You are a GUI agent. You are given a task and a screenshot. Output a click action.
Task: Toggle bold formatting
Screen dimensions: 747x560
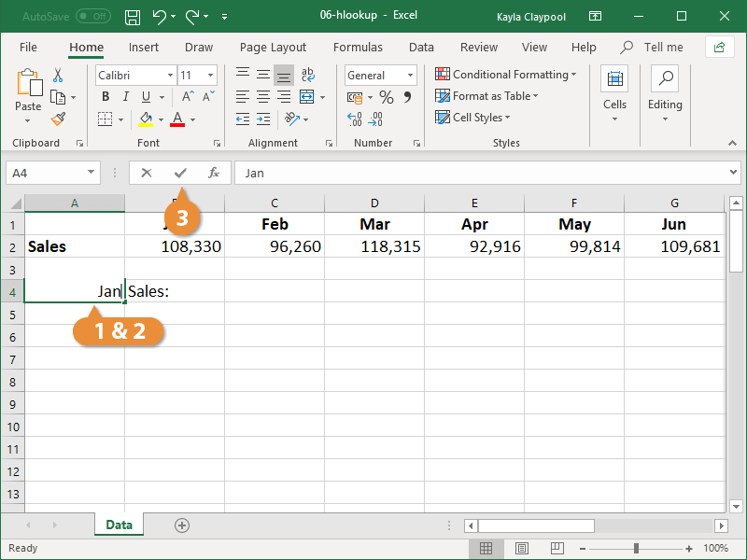click(x=105, y=96)
